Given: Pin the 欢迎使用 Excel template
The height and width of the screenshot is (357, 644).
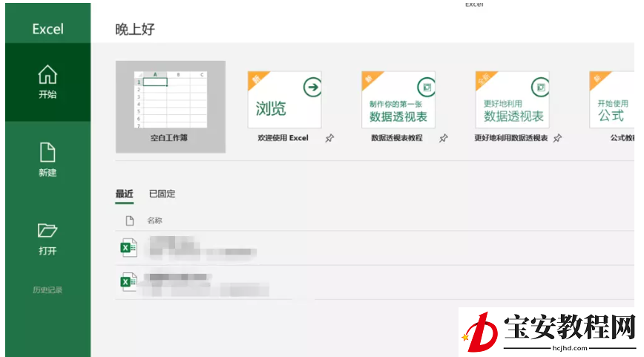Looking at the screenshot, I should tap(329, 138).
